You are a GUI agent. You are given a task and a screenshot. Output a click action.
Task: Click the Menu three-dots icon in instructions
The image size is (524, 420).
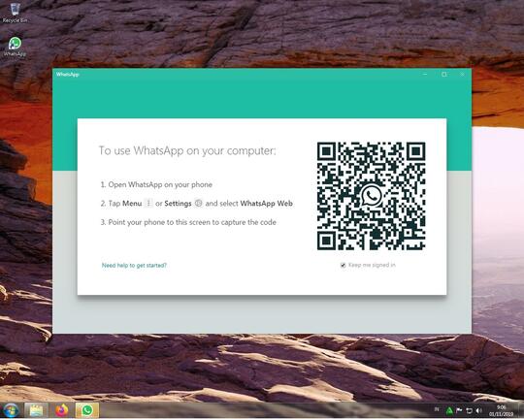click(148, 203)
